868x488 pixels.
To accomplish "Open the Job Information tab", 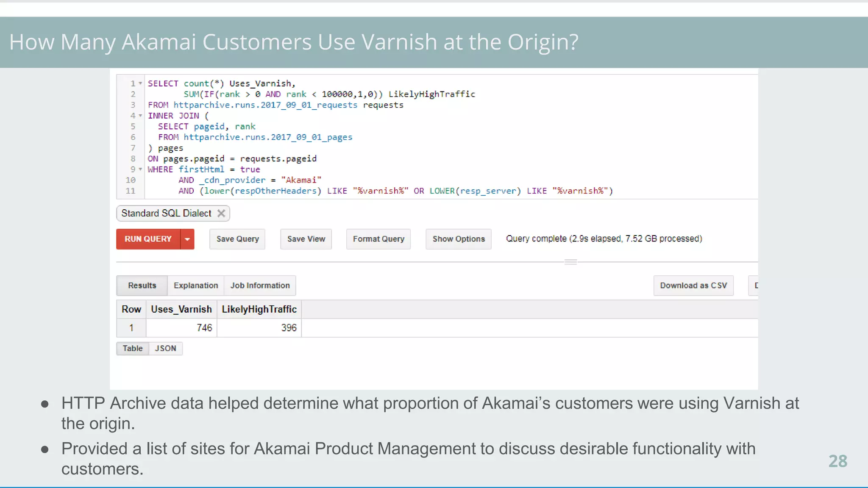I will point(260,286).
